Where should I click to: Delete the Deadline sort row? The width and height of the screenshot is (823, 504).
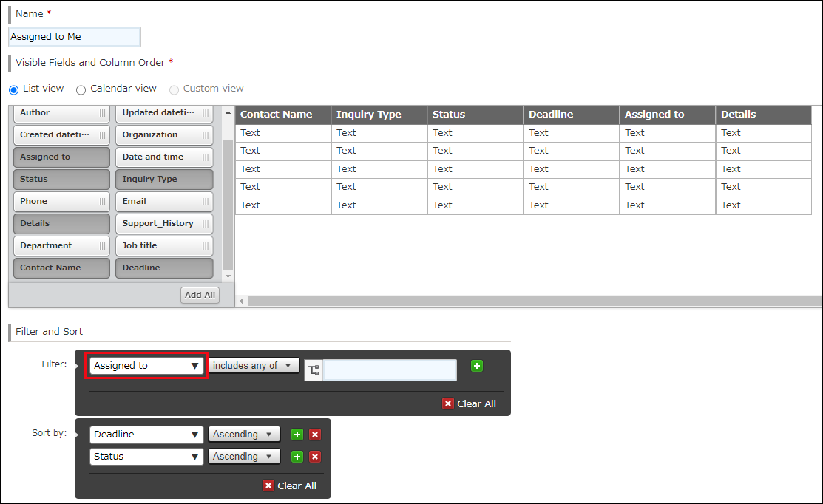315,435
